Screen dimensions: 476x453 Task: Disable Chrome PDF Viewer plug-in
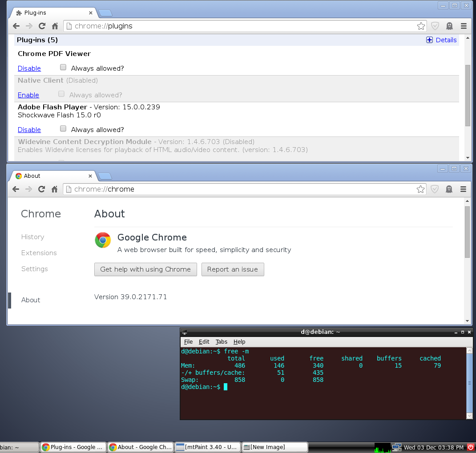29,68
